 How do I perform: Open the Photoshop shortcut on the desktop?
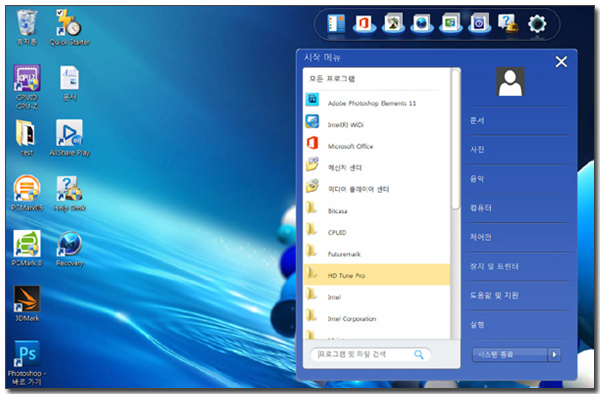point(27,363)
